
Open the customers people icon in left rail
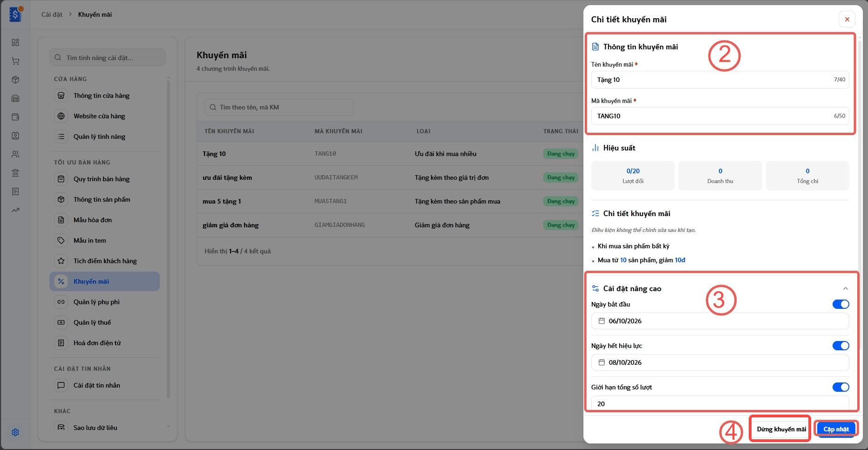pos(15,154)
